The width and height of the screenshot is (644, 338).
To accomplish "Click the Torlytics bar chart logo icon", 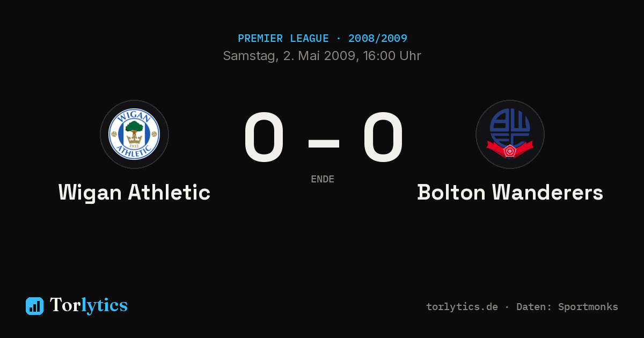I will click(34, 306).
